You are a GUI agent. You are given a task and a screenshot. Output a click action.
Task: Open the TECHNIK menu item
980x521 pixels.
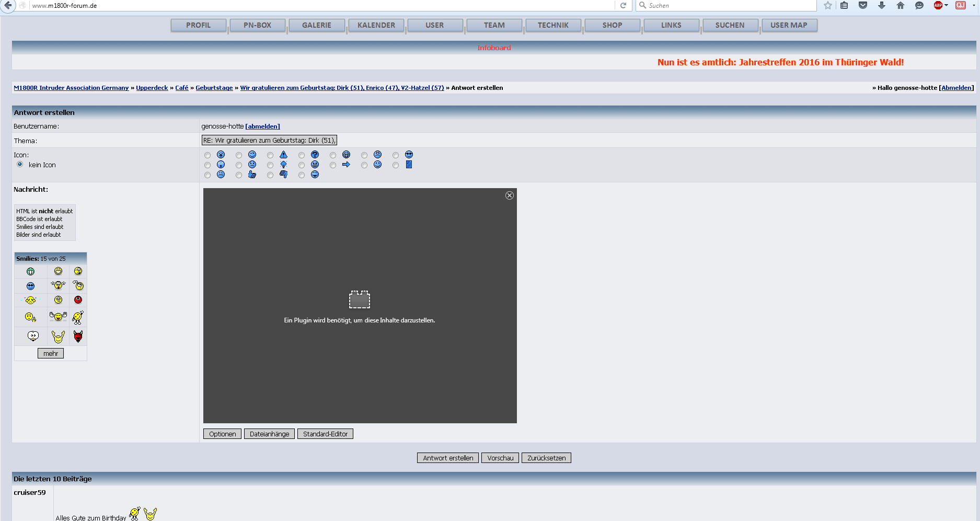(x=554, y=25)
